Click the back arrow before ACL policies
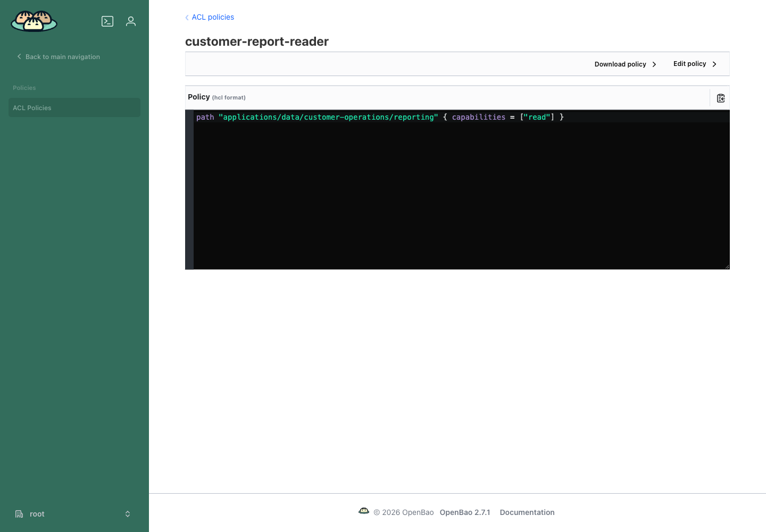 click(x=187, y=18)
